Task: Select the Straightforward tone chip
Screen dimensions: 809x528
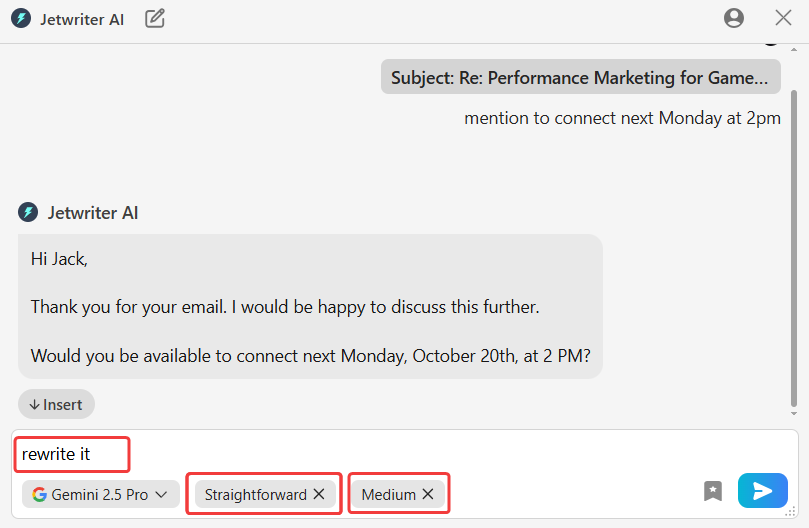Action: 256,494
